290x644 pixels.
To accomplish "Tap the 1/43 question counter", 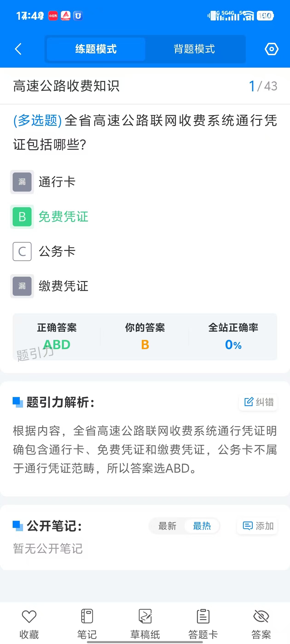I will [x=263, y=86].
